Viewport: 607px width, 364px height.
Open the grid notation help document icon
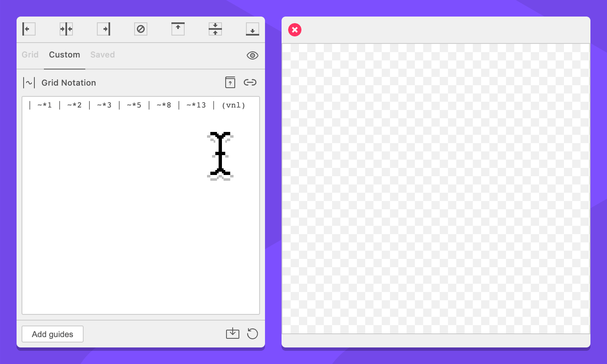coord(230,82)
